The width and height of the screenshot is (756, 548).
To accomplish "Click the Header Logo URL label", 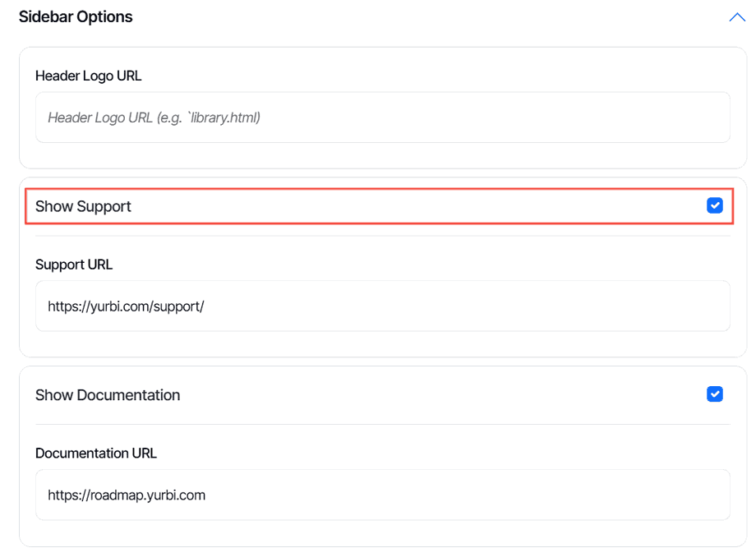I will pos(89,76).
